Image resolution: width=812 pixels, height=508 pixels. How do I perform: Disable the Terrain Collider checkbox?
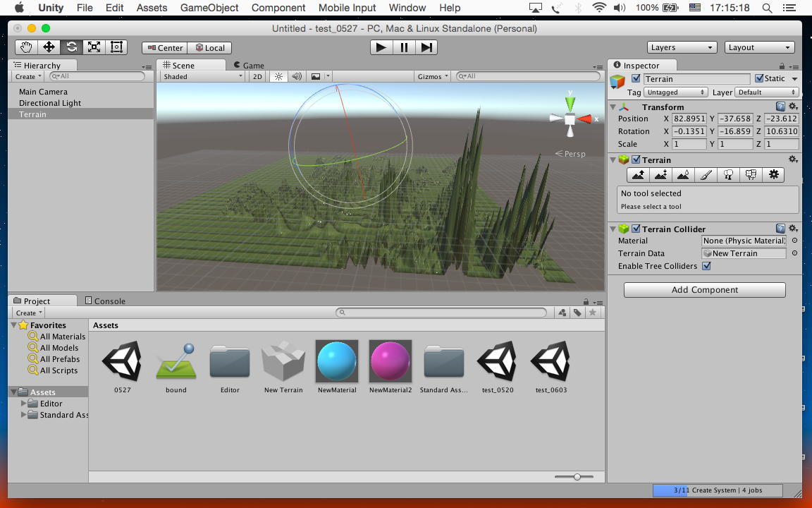point(636,229)
